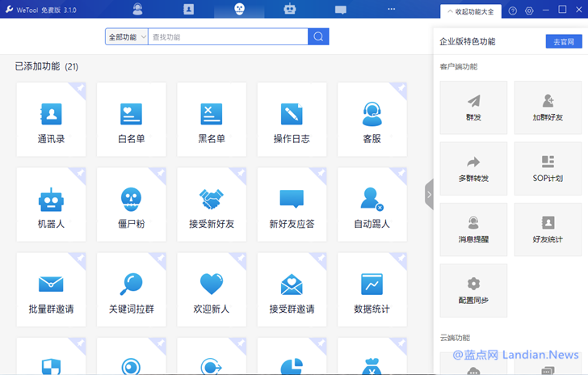The height and width of the screenshot is (375, 588).
Task: Unpin 自动踢人 using its corner pin
Action: [x=401, y=173]
